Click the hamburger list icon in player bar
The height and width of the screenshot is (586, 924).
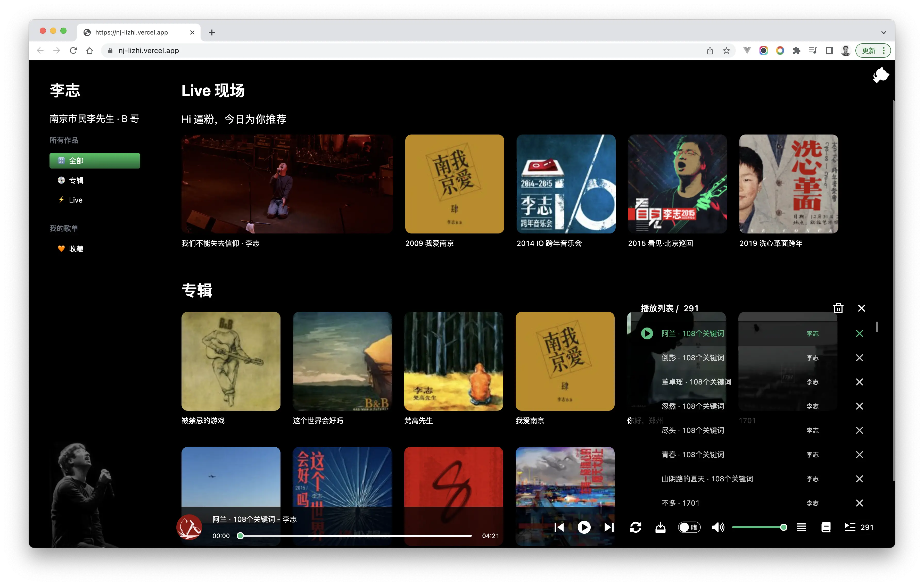(x=801, y=527)
